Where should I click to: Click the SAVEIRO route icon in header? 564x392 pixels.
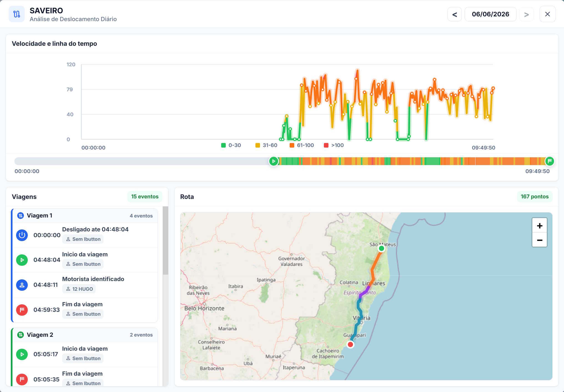[17, 14]
